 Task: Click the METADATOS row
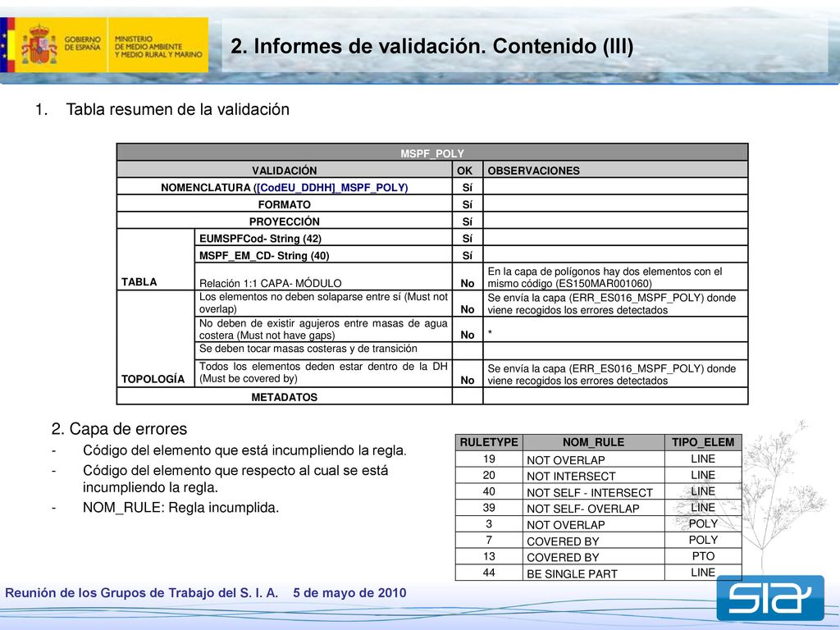pyautogui.click(x=431, y=397)
